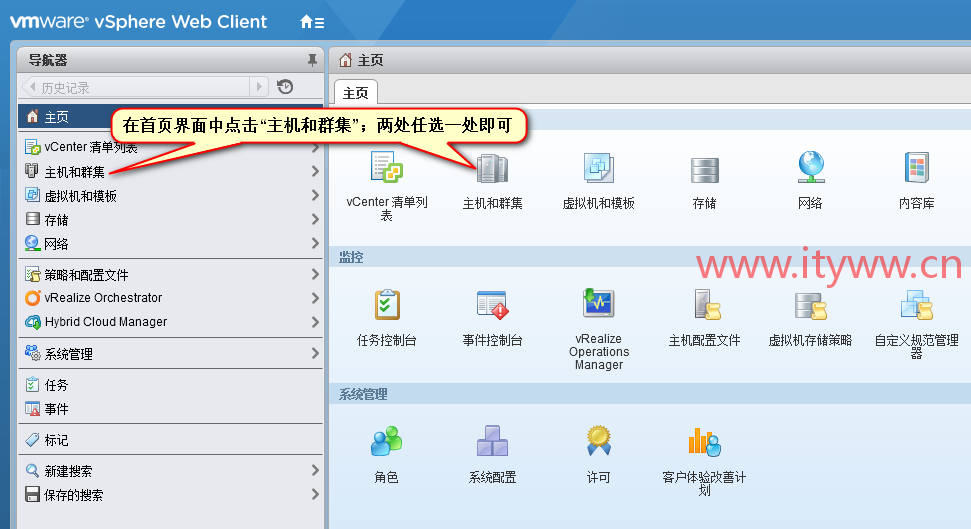The height and width of the screenshot is (529, 971).
Task: Select 虚拟机和模板 in navigator list
Action: pos(170,196)
